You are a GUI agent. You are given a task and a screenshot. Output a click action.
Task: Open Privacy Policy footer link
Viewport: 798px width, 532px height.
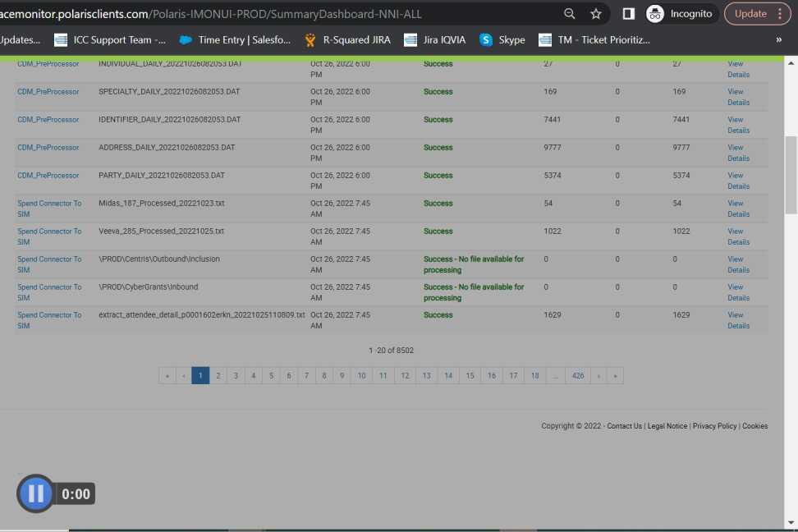tap(714, 426)
